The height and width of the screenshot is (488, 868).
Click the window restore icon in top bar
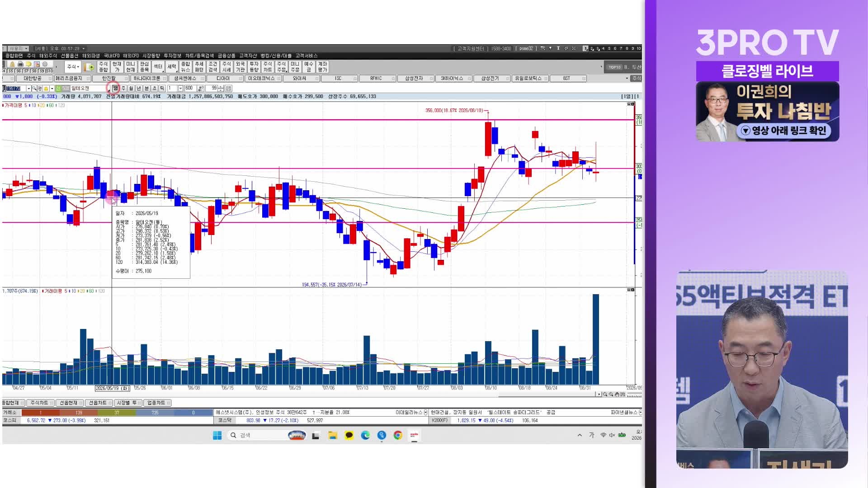(x=566, y=48)
